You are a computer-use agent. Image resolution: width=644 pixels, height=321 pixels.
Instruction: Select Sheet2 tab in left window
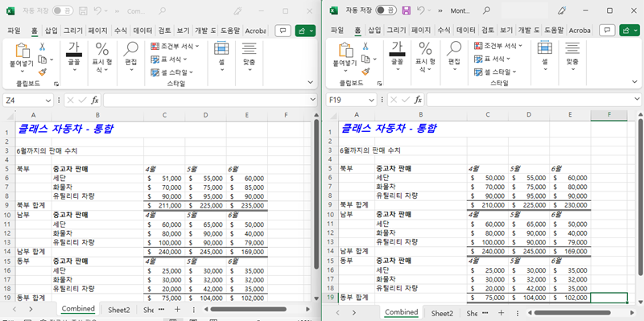tap(118, 310)
